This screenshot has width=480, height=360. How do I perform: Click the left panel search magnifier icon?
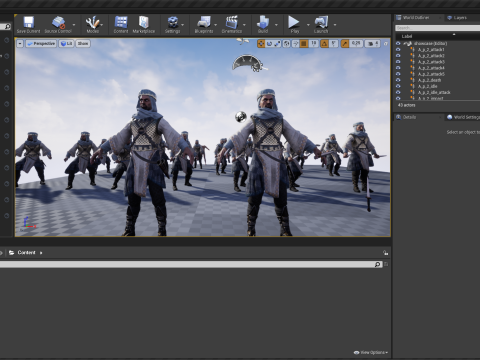click(7, 26)
